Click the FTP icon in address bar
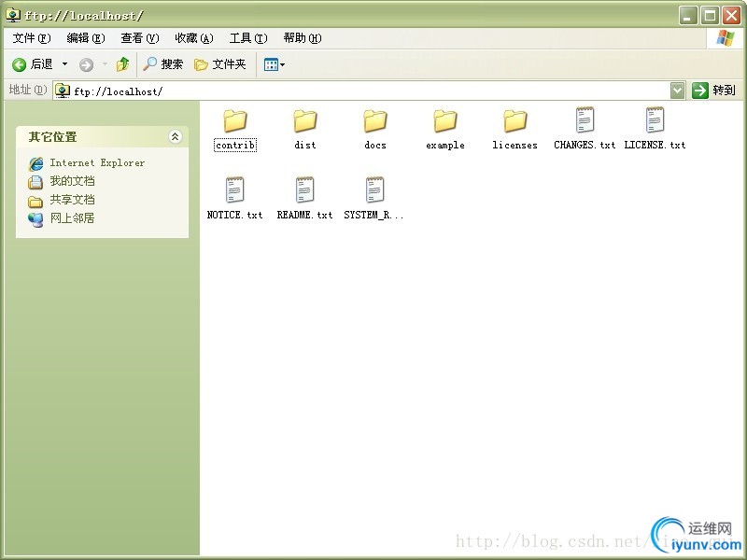The width and height of the screenshot is (747, 560). [x=63, y=90]
